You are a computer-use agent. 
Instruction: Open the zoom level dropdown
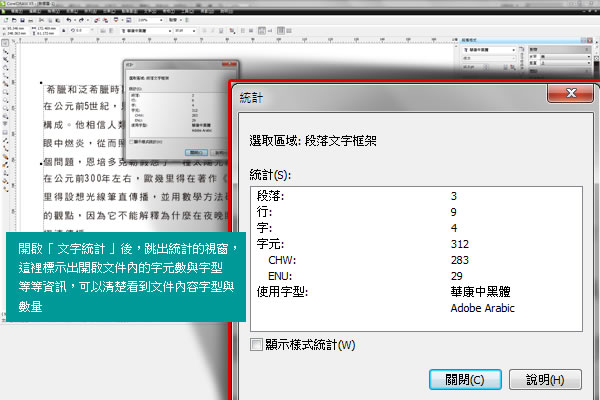161,20
